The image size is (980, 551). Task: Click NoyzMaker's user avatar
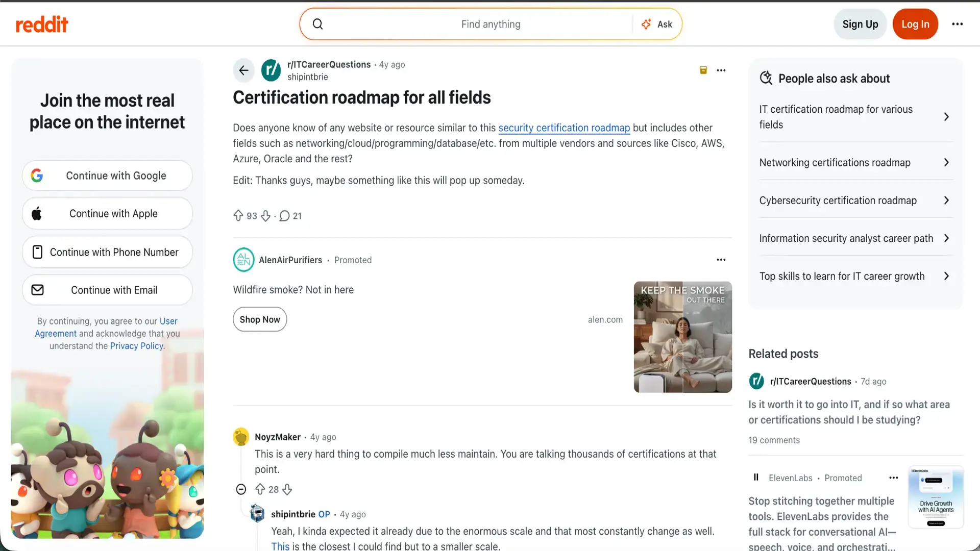[x=241, y=437]
